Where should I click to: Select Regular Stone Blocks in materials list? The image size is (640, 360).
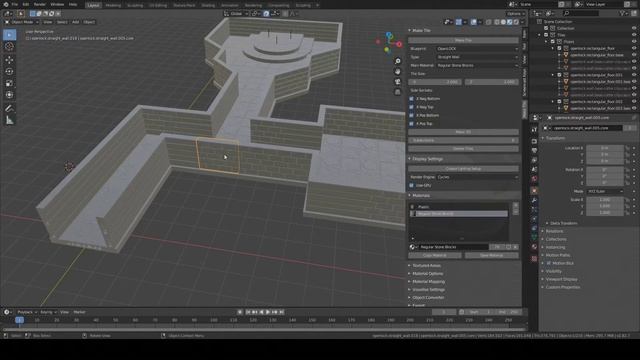459,214
